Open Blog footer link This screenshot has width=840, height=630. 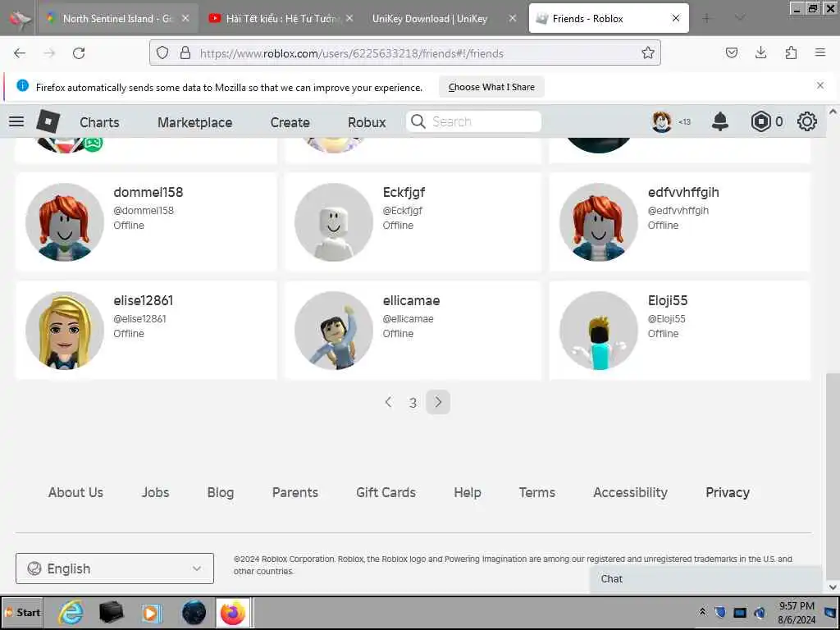coord(220,492)
